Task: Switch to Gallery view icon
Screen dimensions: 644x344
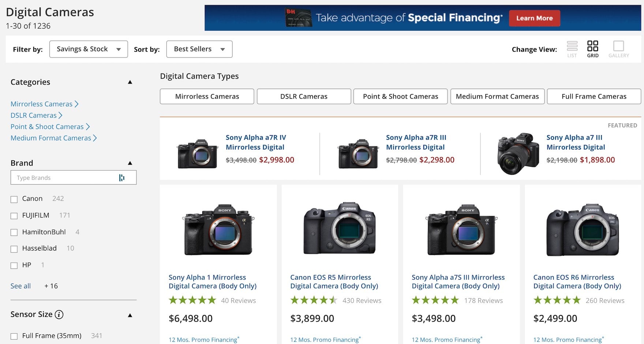Action: (x=618, y=47)
